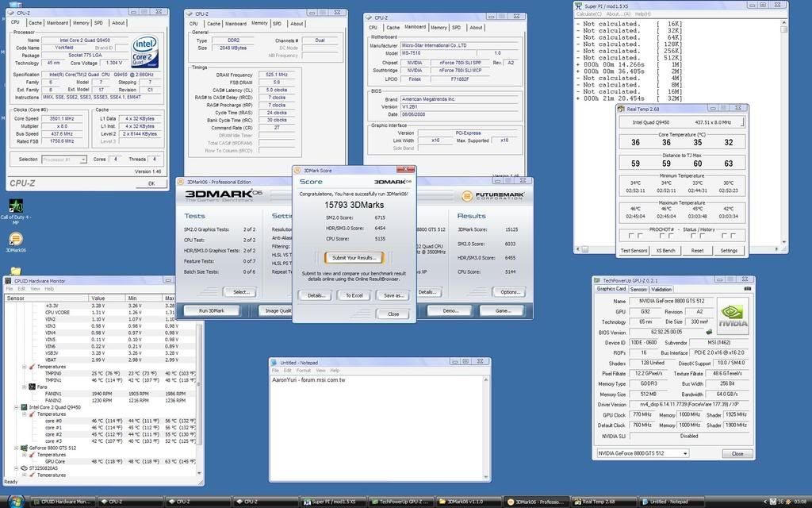Click the Reset button in Real Temp

pos(697,250)
